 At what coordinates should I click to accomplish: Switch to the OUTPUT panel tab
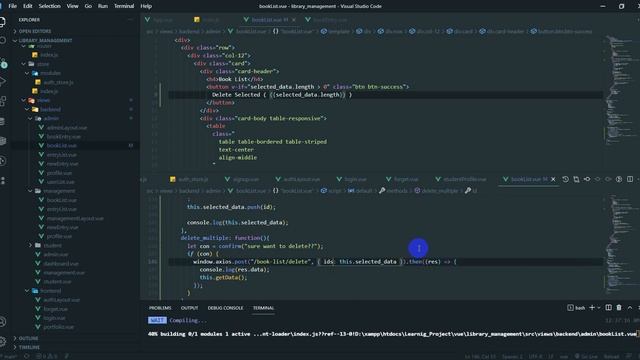click(x=189, y=308)
